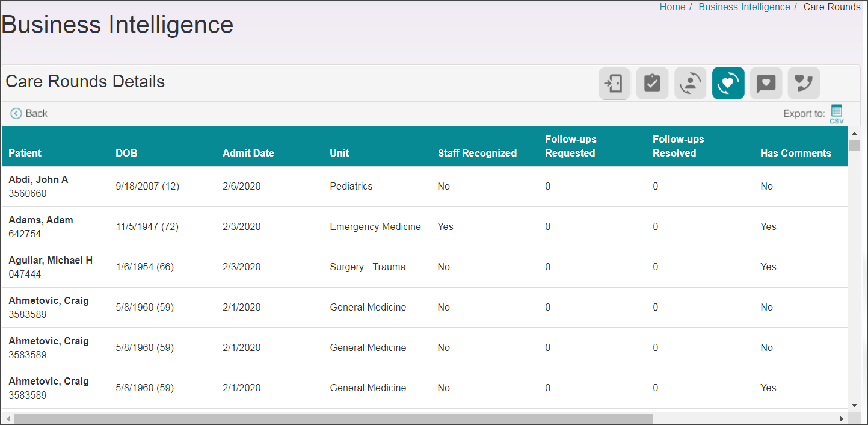Sort the table by DOB column
868x425 pixels.
click(x=126, y=153)
